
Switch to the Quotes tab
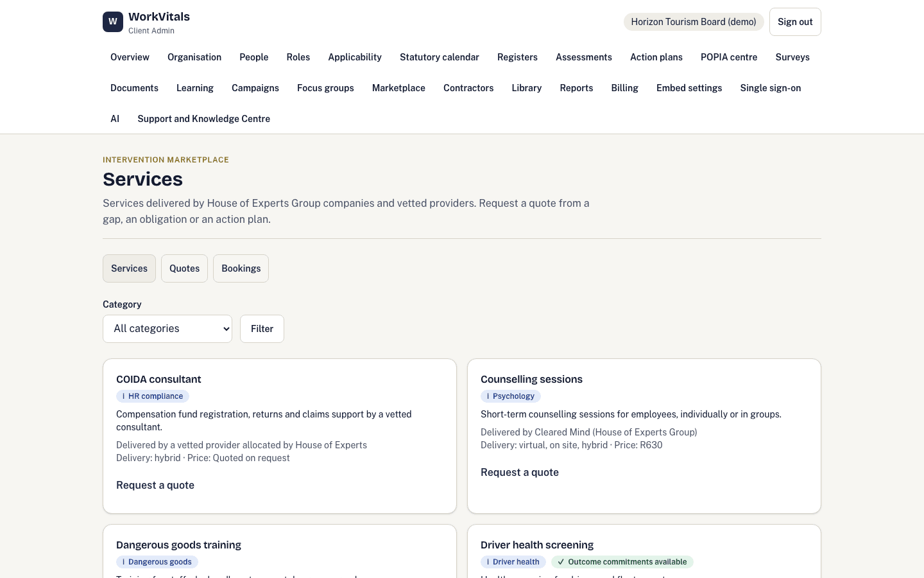(184, 268)
